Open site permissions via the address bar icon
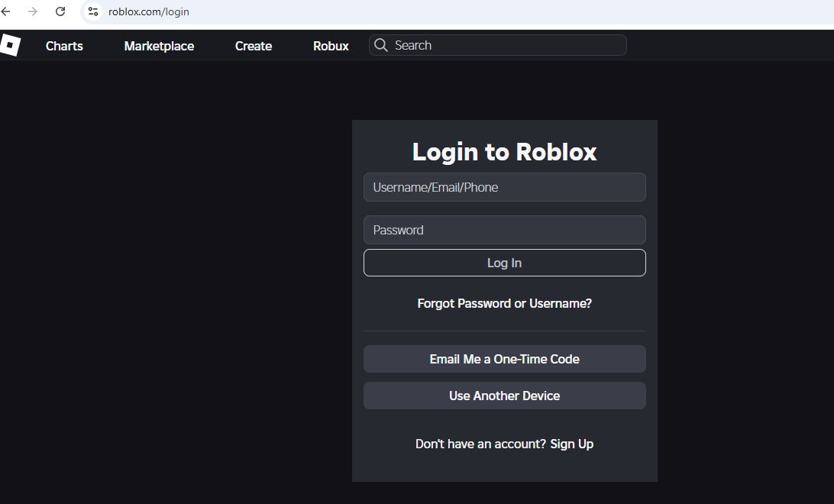The height and width of the screenshot is (504, 834). pos(92,11)
